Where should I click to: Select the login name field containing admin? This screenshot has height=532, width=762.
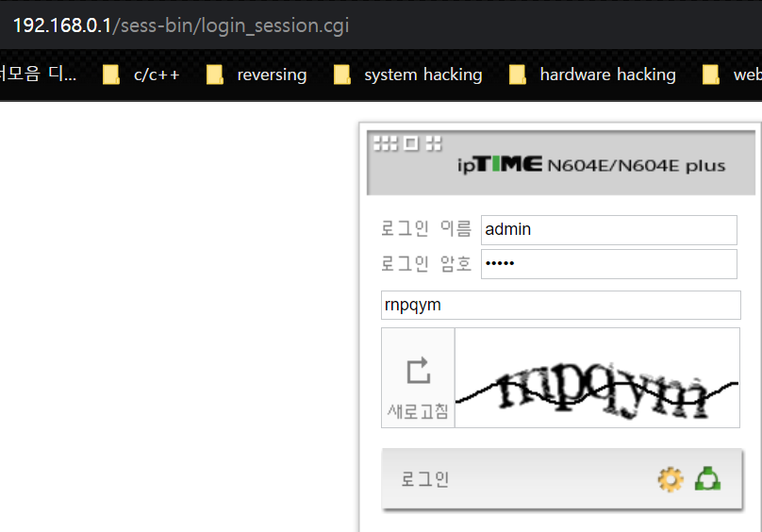[x=609, y=229]
